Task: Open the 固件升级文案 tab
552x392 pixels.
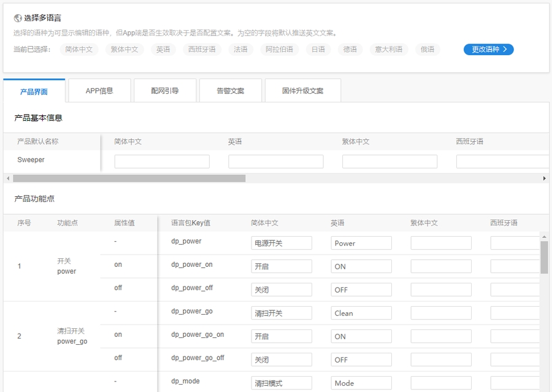Action: click(x=302, y=90)
